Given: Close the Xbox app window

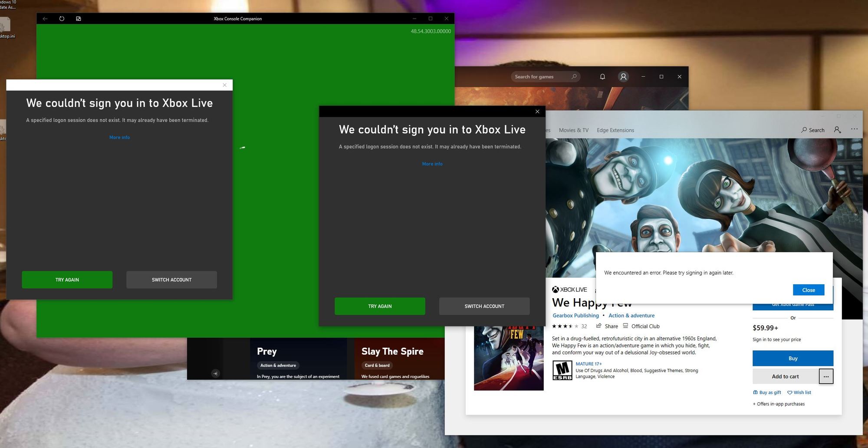Looking at the screenshot, I should (679, 77).
